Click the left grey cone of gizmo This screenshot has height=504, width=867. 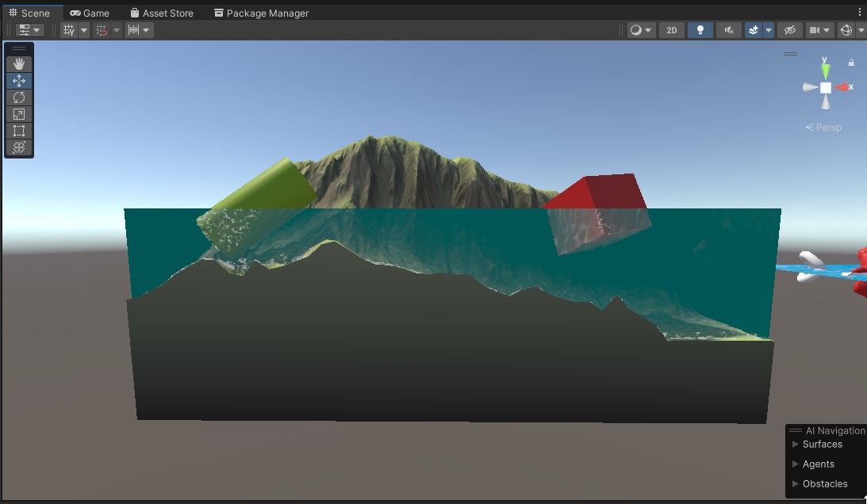810,87
